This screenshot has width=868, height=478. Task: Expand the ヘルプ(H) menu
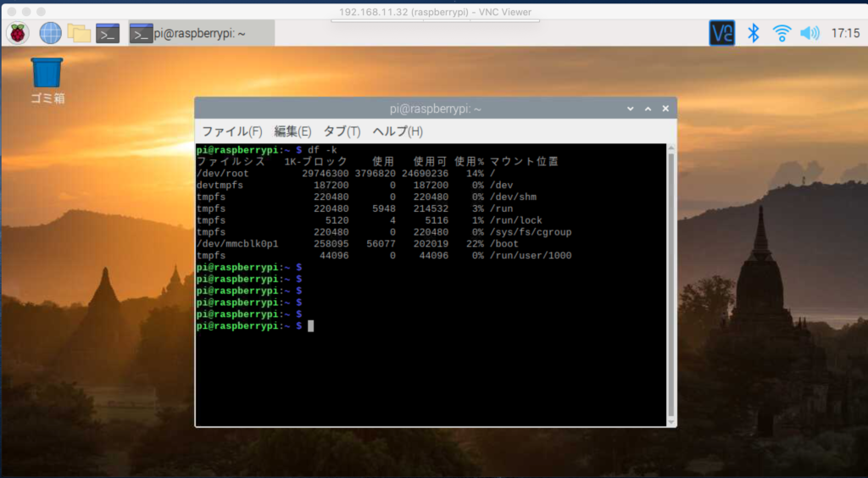point(398,131)
